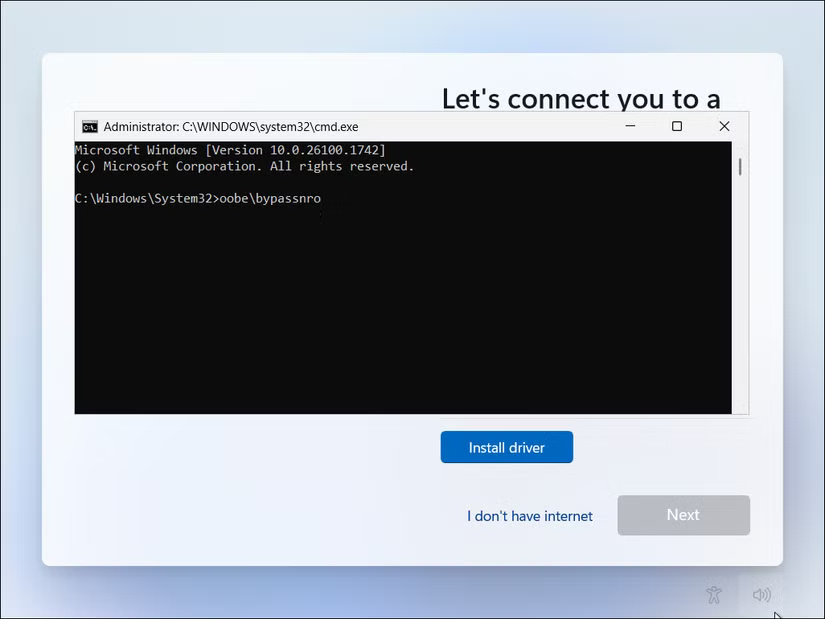Click the grayed-out Next button
This screenshot has height=619, width=825.
(683, 514)
